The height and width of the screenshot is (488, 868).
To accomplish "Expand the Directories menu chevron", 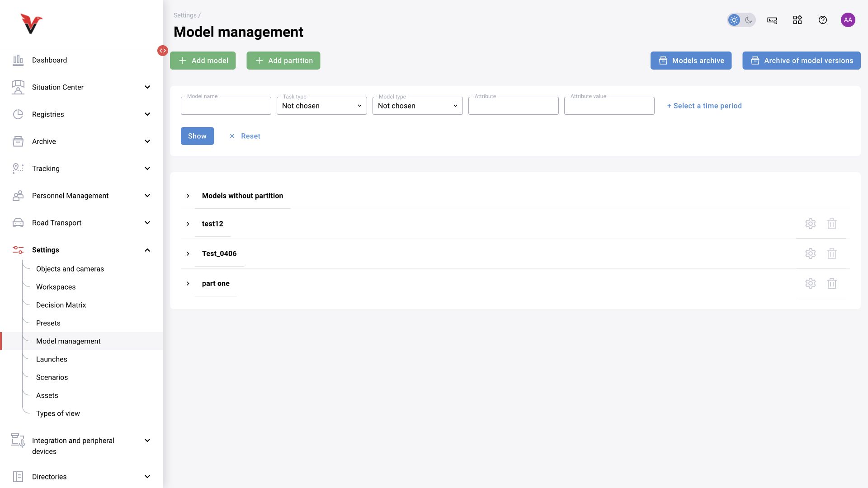I will [147, 477].
